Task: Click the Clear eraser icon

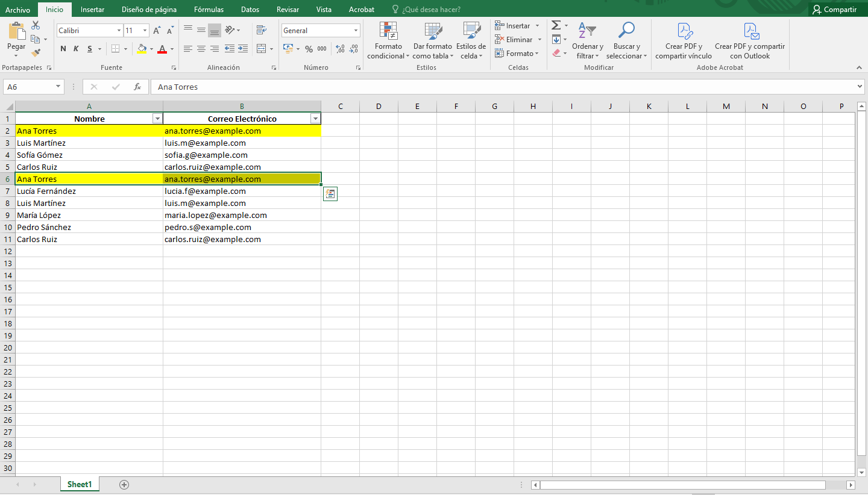Action: click(556, 53)
